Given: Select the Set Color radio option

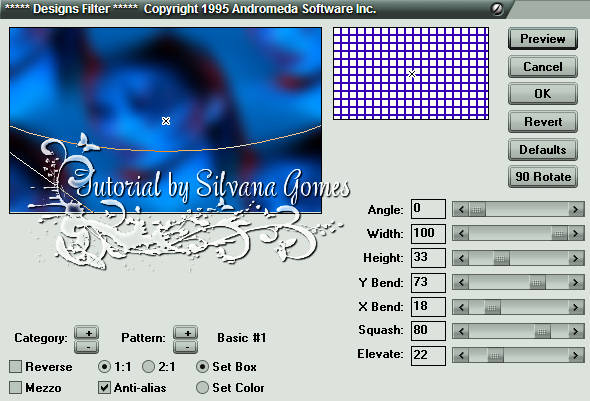Looking at the screenshot, I should [202, 387].
